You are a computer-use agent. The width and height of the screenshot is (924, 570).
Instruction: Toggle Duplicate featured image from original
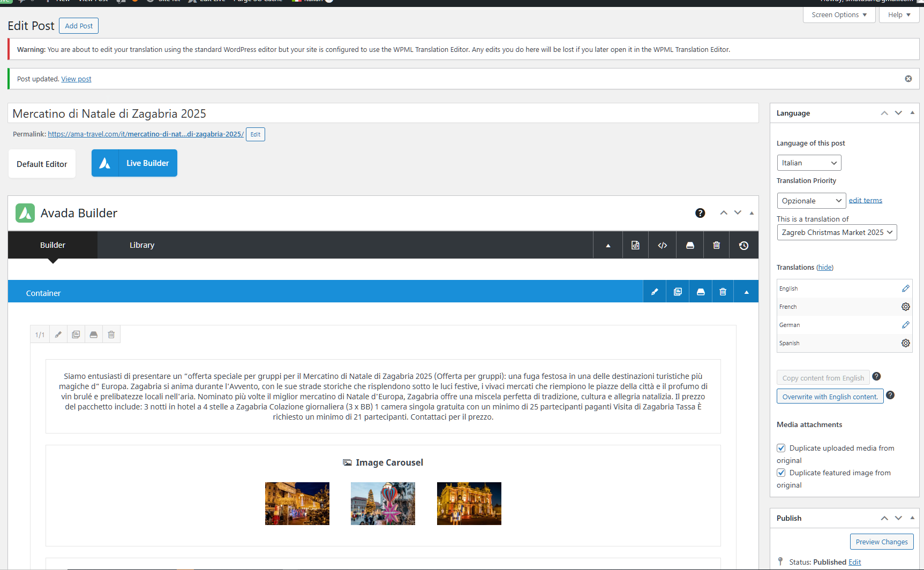click(x=782, y=473)
